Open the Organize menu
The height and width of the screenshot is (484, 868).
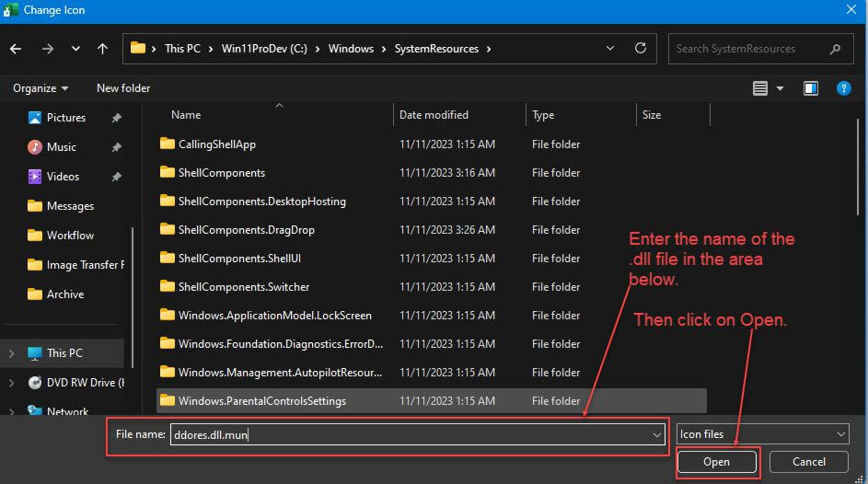41,88
